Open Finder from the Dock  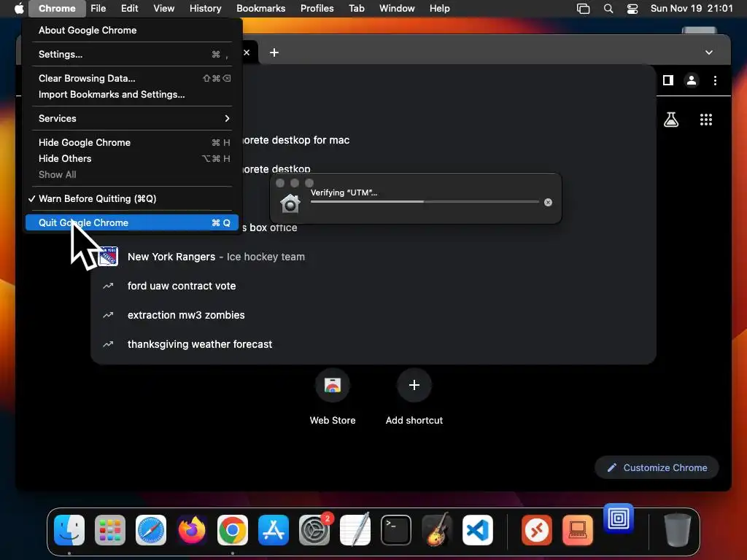[x=69, y=530]
